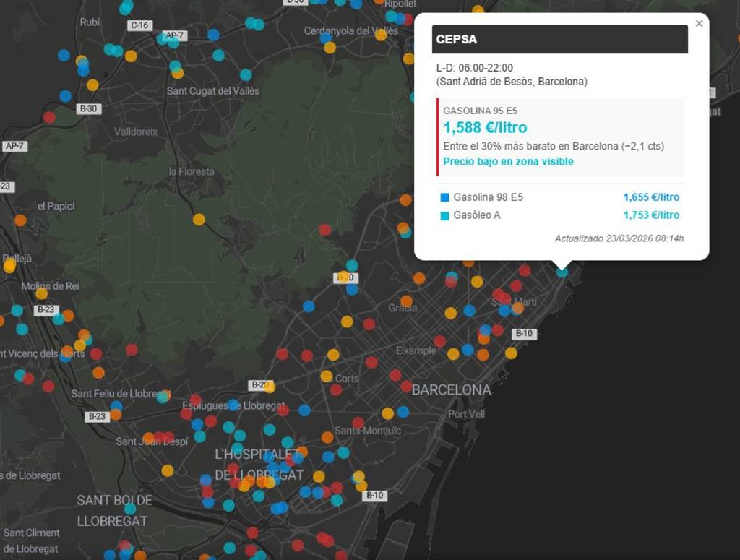The width and height of the screenshot is (740, 560).
Task: Click the orange marker on the B-20 badge above Gràcia
Action: (343, 277)
